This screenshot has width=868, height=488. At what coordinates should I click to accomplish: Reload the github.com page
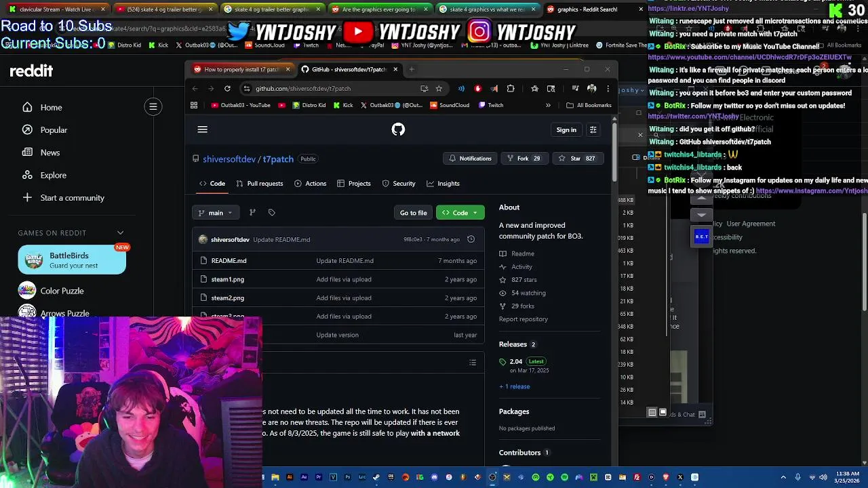click(227, 88)
